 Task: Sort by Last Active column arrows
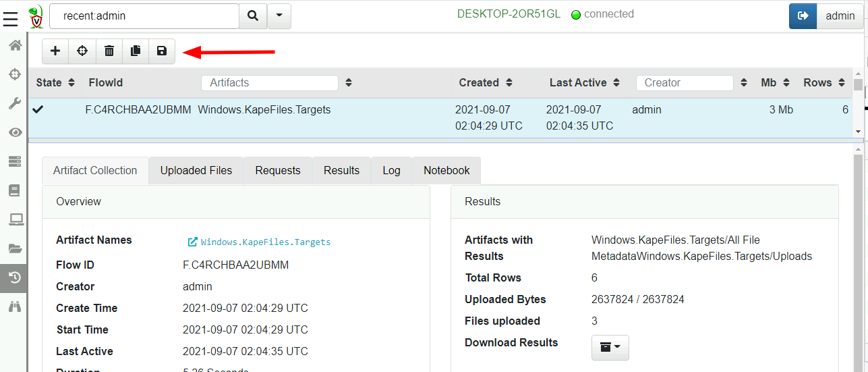tap(616, 83)
